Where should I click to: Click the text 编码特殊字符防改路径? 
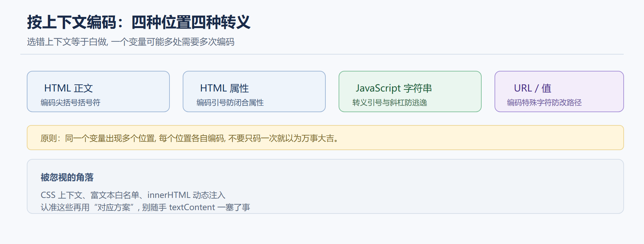[544, 102]
